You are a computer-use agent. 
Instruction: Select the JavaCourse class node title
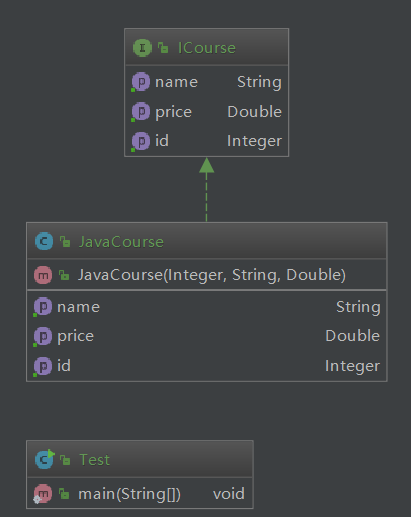pyautogui.click(x=121, y=242)
